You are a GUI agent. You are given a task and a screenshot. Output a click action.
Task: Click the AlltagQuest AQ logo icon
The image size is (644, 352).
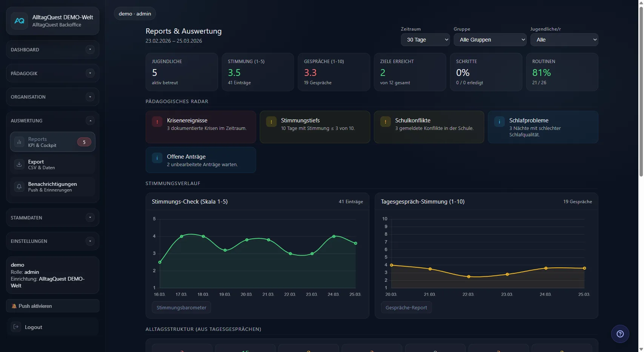point(19,21)
